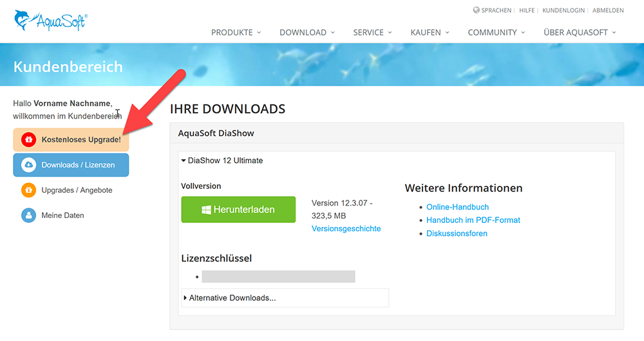
Task: Click the orange gift icon for Upgrades
Action: tap(28, 190)
